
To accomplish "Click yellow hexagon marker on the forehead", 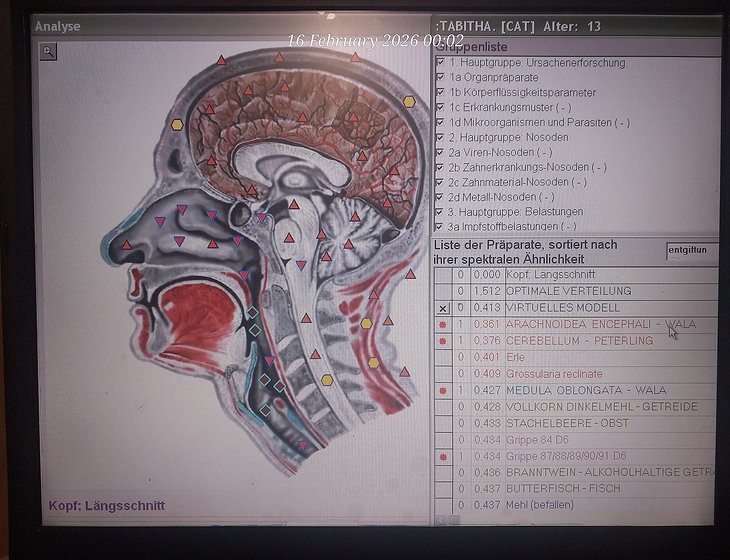I will tap(177, 125).
